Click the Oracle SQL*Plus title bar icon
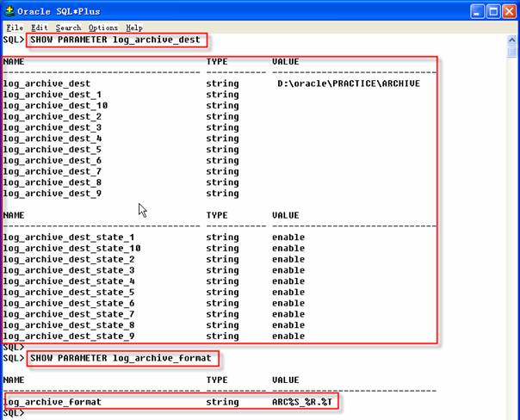The height and width of the screenshot is (420, 520). [9, 11]
